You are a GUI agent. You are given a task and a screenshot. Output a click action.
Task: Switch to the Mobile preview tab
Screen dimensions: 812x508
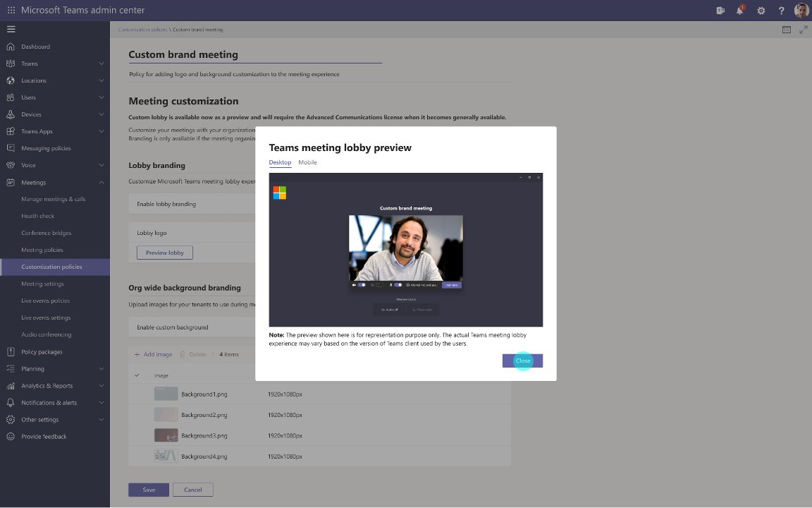307,162
